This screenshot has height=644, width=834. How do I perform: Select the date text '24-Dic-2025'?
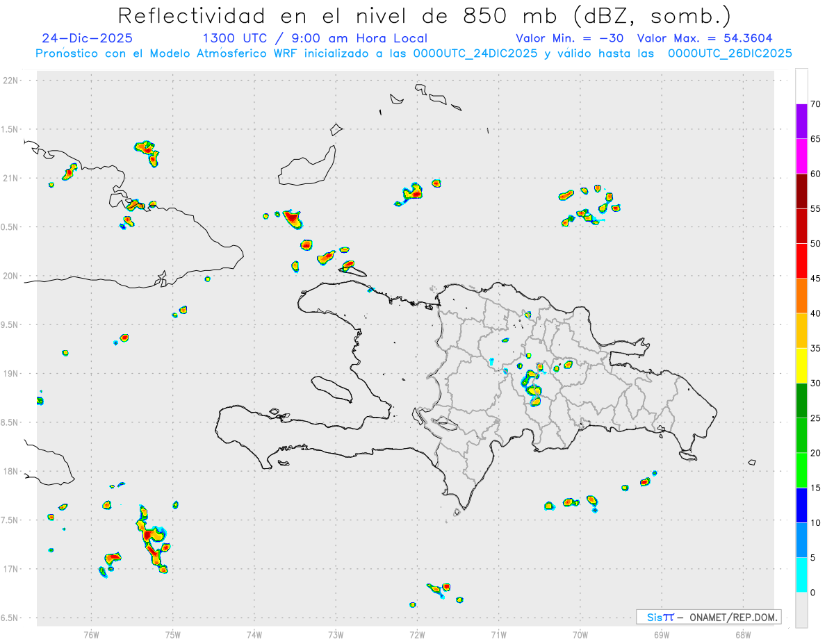pos(87,38)
